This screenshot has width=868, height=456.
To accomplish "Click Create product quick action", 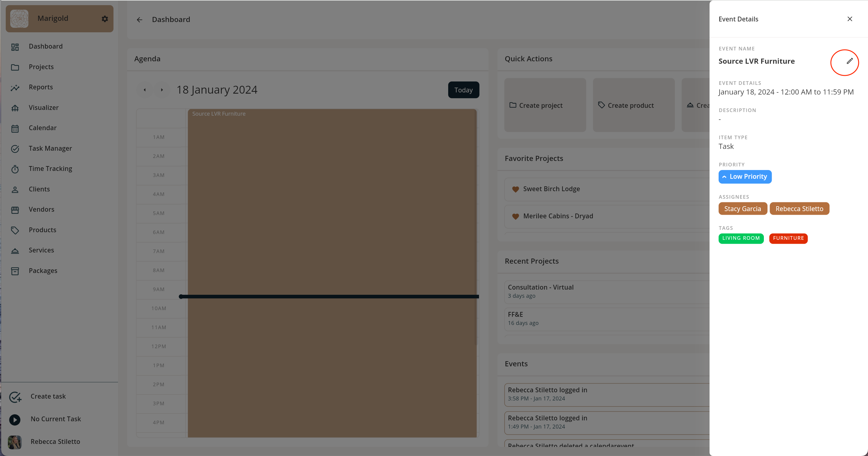I will [x=633, y=105].
